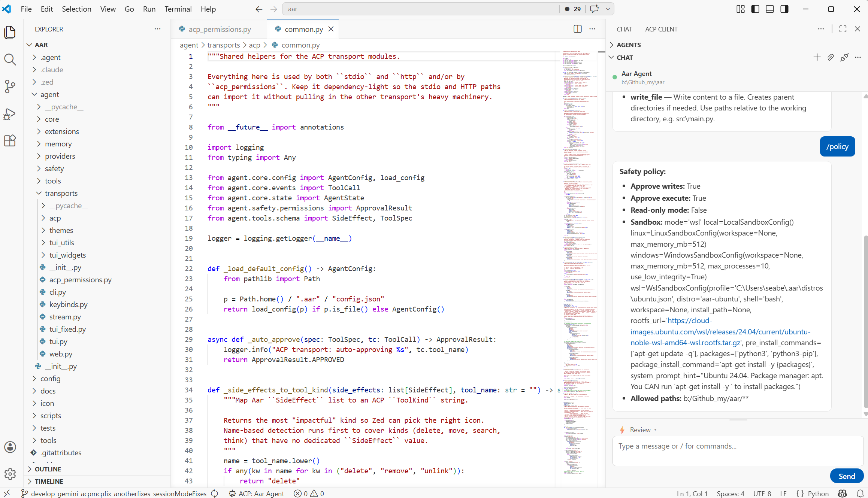Open the chat section more options ellipsis
868x498 pixels.
tap(858, 57)
